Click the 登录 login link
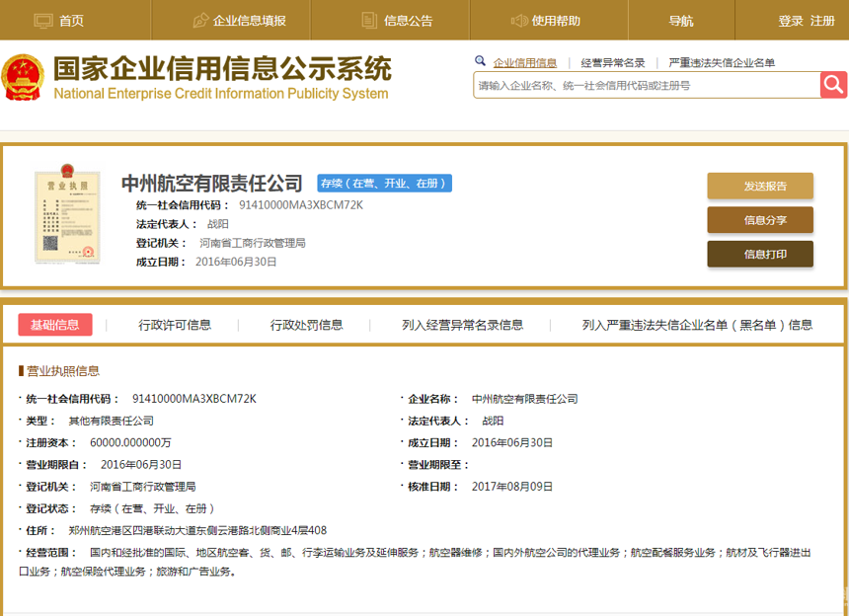849x616 pixels. coord(791,21)
